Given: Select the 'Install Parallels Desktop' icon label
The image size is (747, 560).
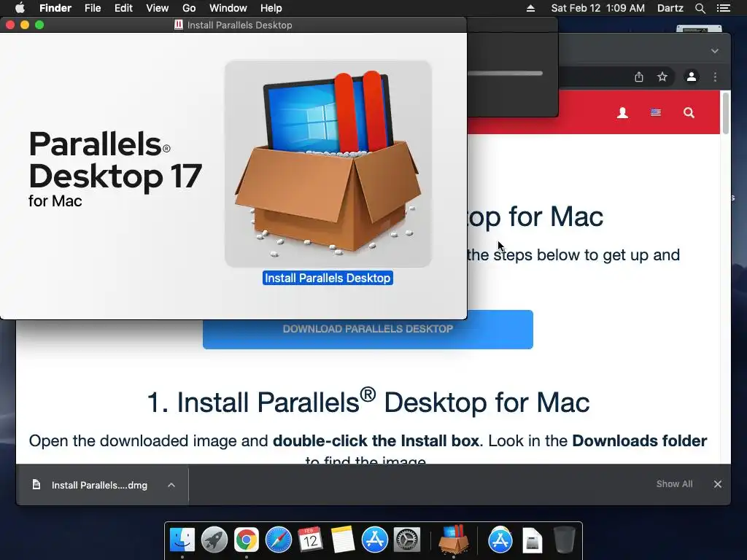Looking at the screenshot, I should pyautogui.click(x=328, y=278).
